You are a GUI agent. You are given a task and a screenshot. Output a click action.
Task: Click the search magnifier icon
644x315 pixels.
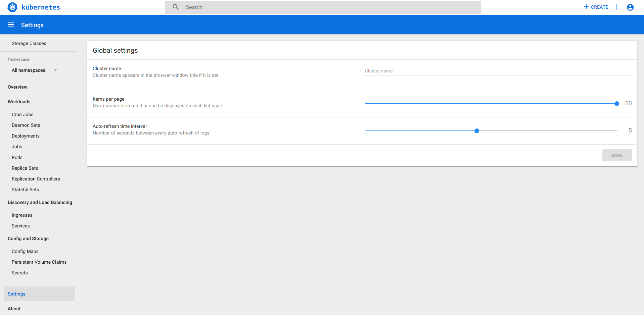tap(176, 7)
